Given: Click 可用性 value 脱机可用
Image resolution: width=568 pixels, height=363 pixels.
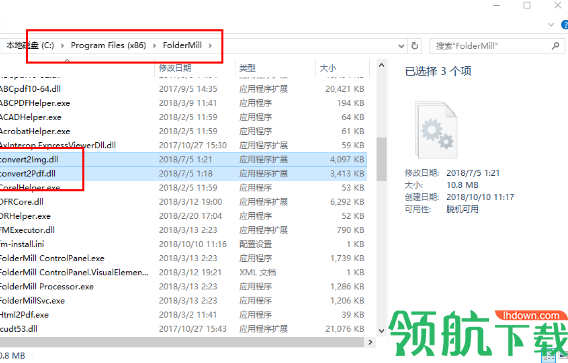Looking at the screenshot, I should [x=462, y=209].
